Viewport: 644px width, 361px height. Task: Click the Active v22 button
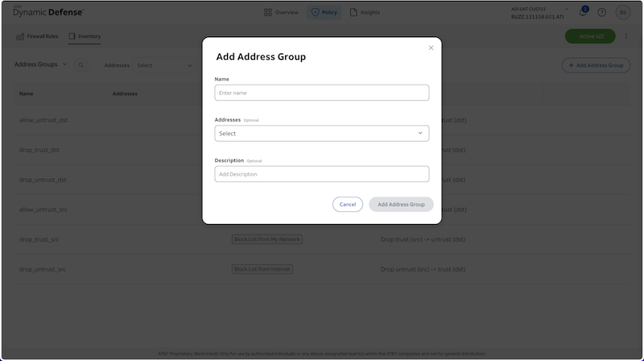point(590,36)
